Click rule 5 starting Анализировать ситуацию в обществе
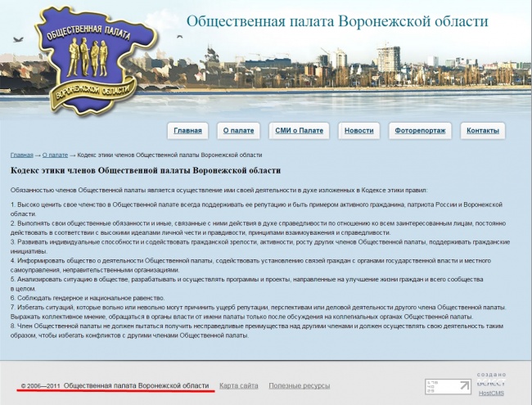 (246, 284)
